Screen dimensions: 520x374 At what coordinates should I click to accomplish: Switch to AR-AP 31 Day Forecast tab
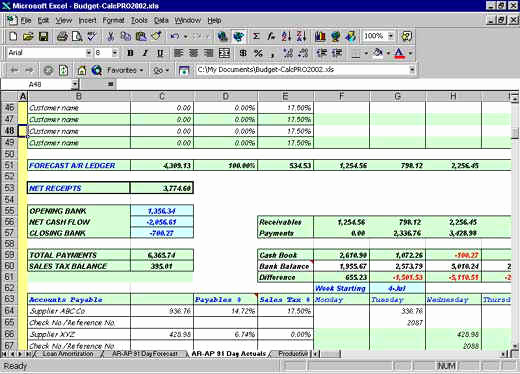(x=145, y=354)
